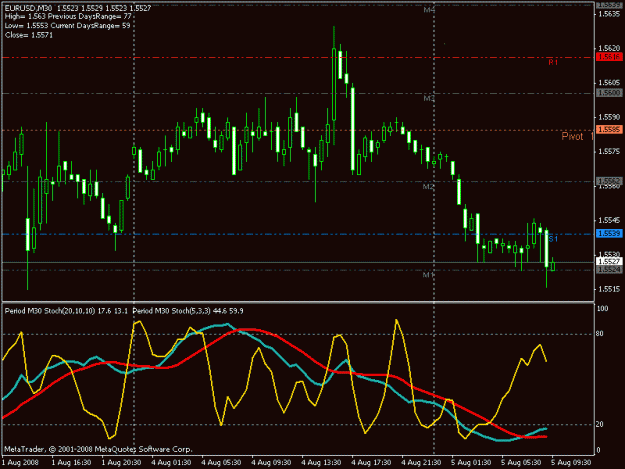Click the EURUSD,M30 chart title text

pyautogui.click(x=28, y=8)
